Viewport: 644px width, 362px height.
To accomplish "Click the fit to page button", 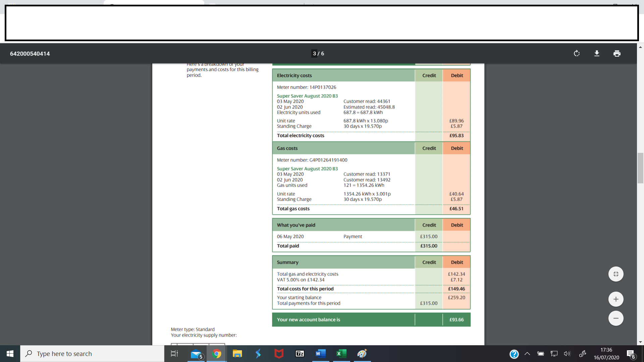I will point(616,274).
